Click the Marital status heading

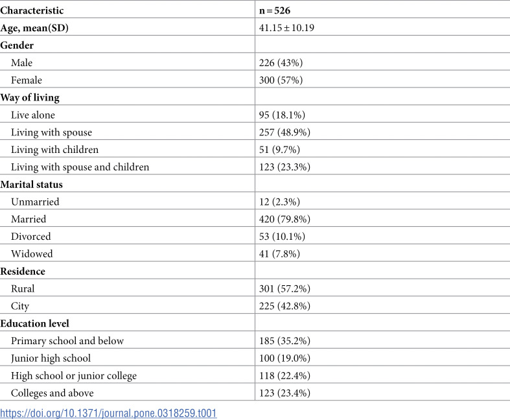click(x=32, y=185)
